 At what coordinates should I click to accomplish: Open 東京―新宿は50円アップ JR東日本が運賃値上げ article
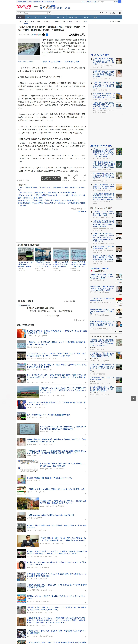tap(48, 415)
